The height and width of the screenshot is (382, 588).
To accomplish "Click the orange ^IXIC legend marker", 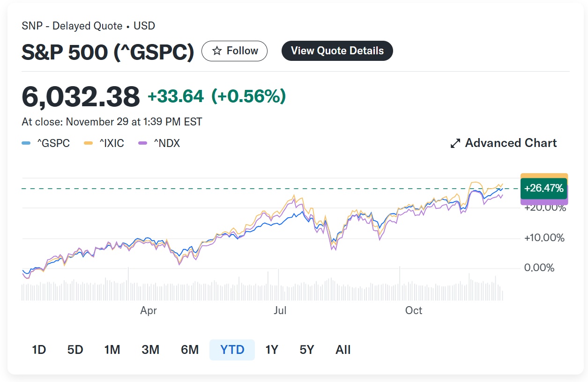I will pos(88,143).
